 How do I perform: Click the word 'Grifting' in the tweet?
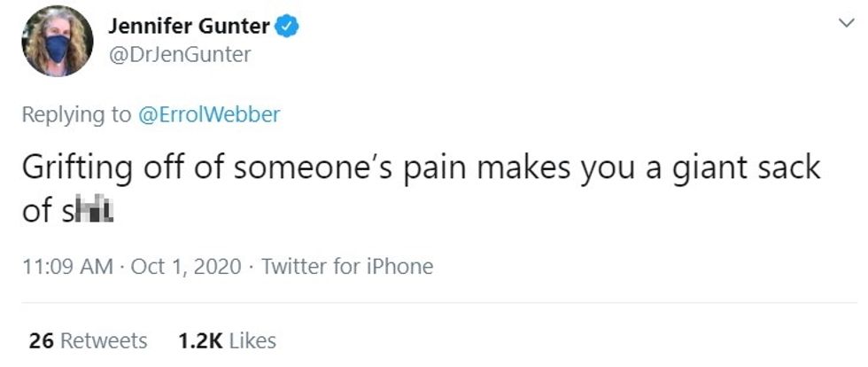pyautogui.click(x=76, y=169)
